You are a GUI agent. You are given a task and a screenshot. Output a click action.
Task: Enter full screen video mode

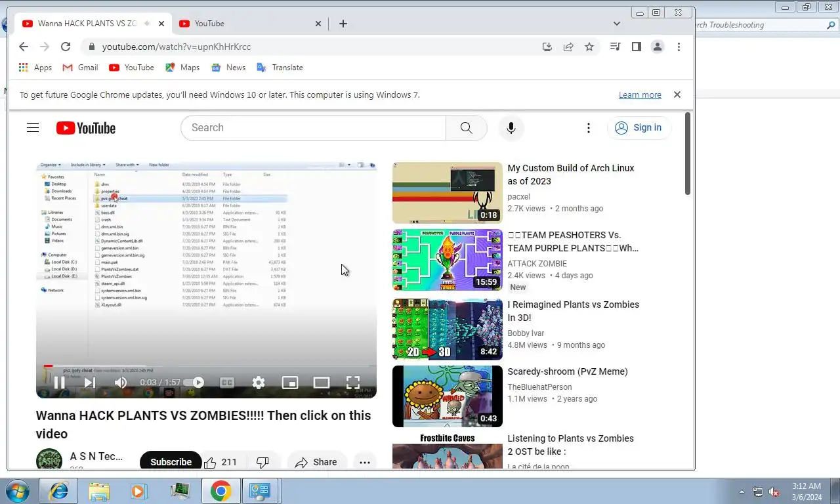tap(353, 383)
